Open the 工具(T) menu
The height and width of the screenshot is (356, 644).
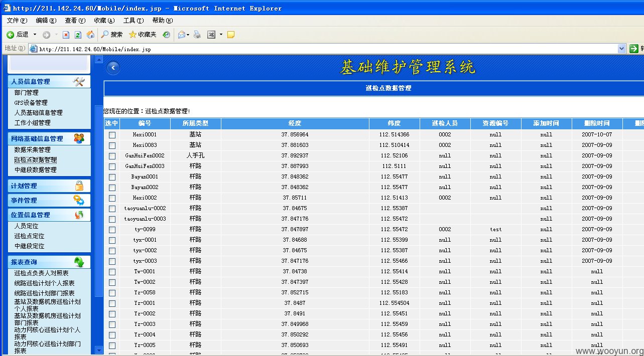tap(134, 21)
